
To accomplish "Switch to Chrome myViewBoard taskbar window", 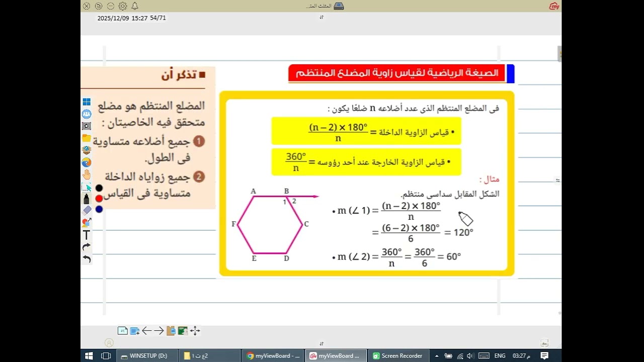I will (x=273, y=355).
